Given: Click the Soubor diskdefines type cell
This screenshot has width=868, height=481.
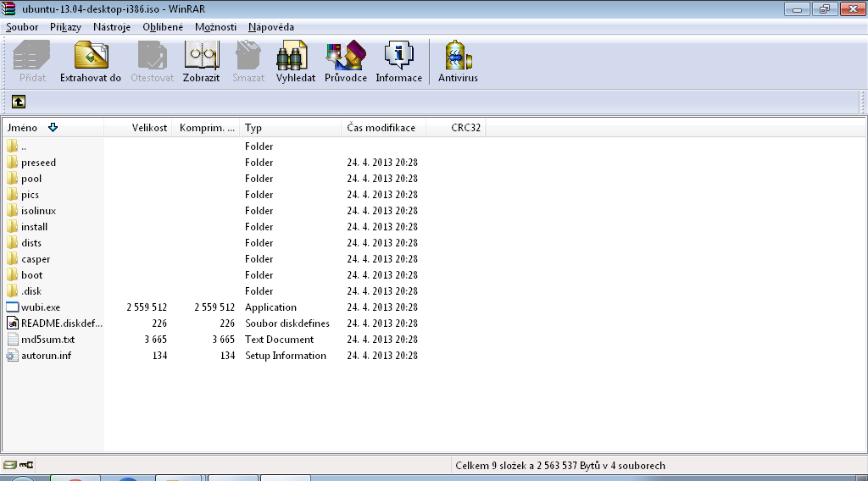Looking at the screenshot, I should click(x=287, y=323).
